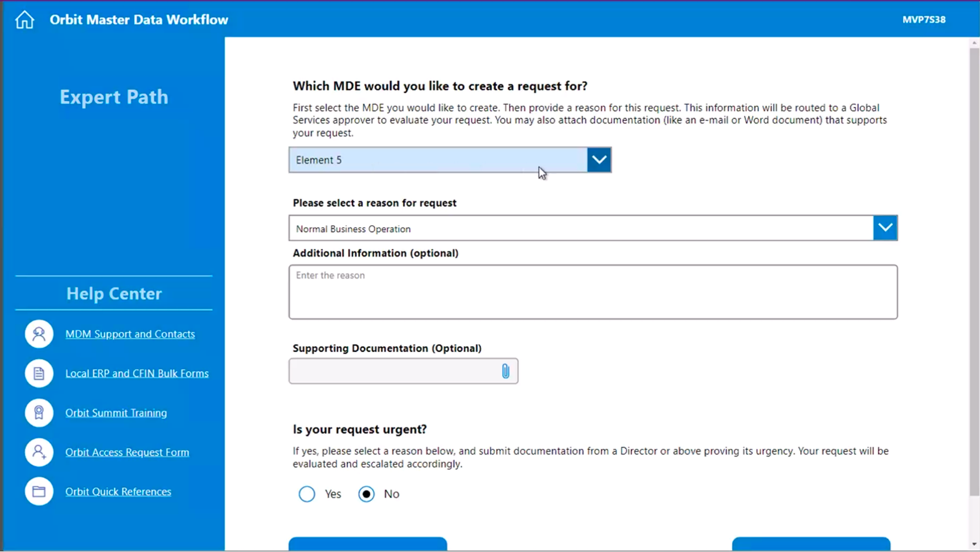Open the reason for request dropdown arrow
The width and height of the screenshot is (980, 552).
point(885,228)
